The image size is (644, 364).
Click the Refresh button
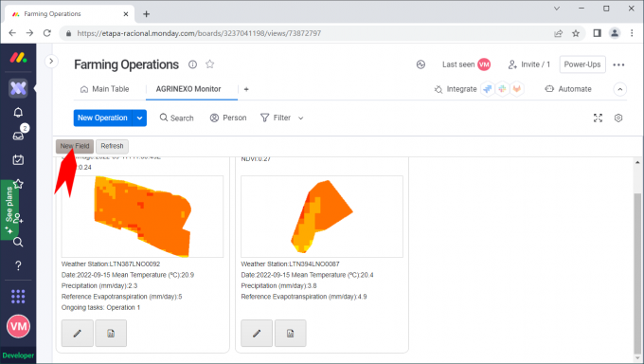point(112,146)
